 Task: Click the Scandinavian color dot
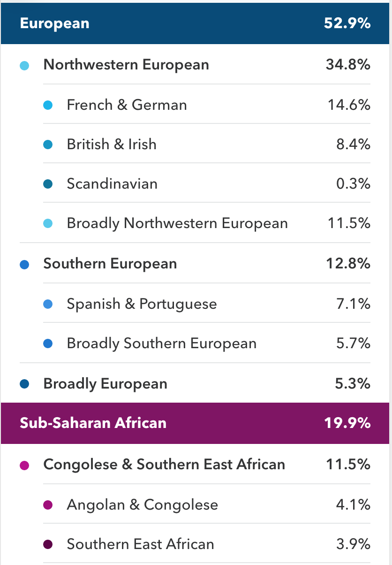pos(47,184)
